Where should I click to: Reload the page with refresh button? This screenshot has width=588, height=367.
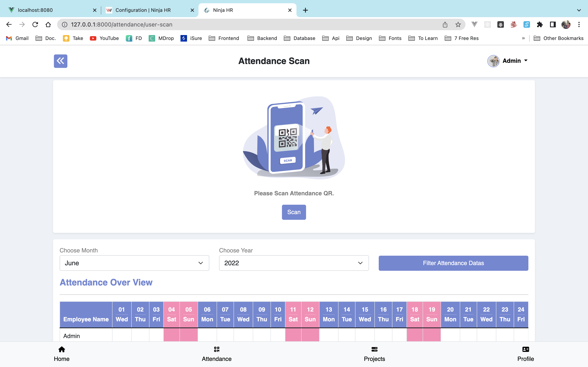click(x=36, y=24)
